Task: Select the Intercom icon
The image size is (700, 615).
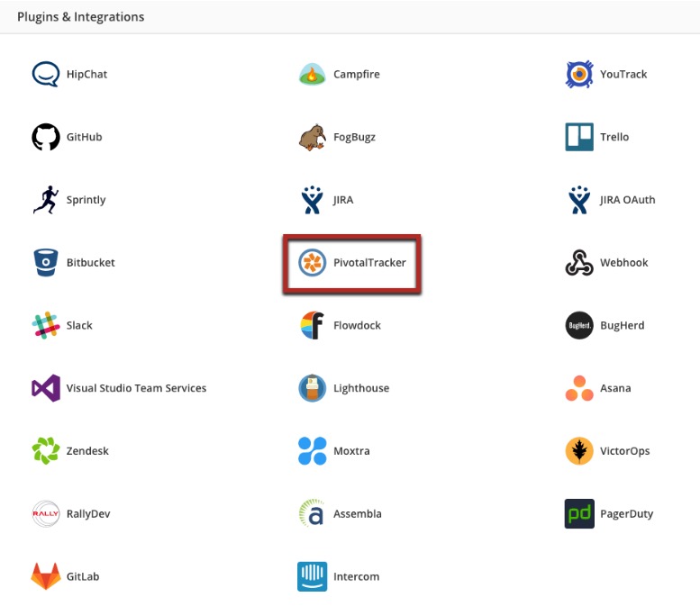Action: [x=312, y=576]
